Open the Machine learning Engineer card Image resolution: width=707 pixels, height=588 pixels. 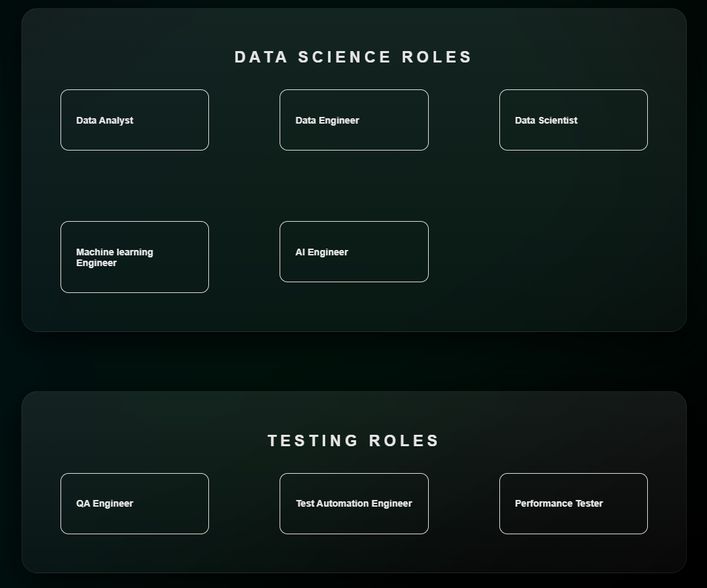pyautogui.click(x=134, y=257)
